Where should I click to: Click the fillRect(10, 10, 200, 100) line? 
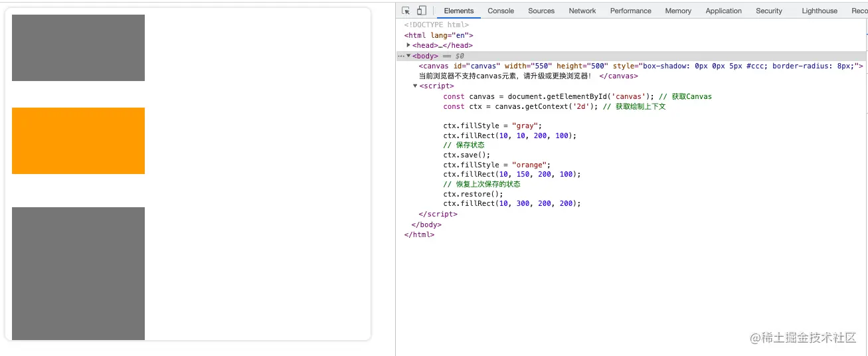(509, 135)
